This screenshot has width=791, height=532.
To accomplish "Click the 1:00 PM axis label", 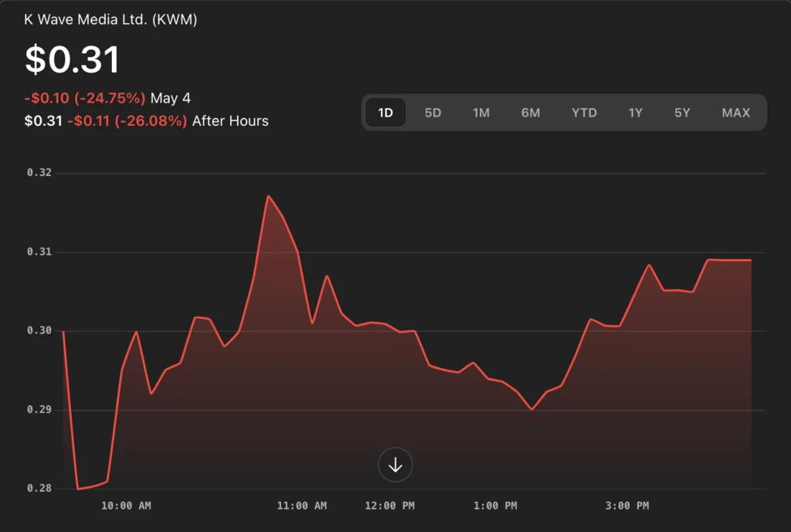I will (x=495, y=506).
